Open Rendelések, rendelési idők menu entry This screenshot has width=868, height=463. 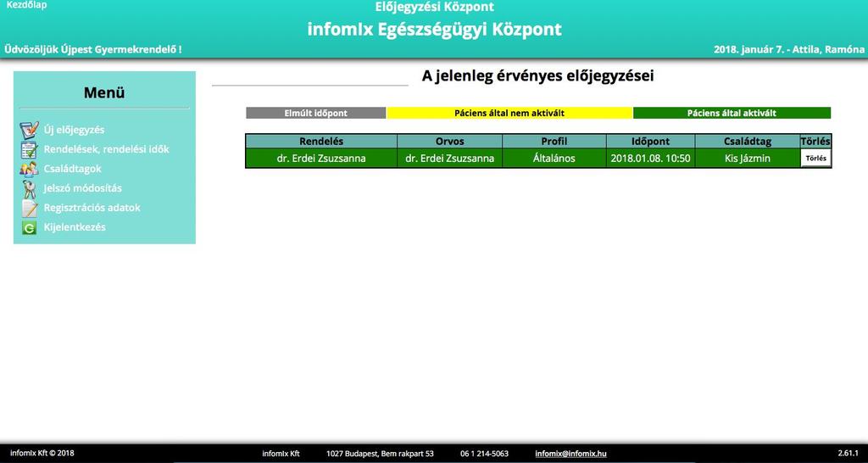tap(106, 149)
